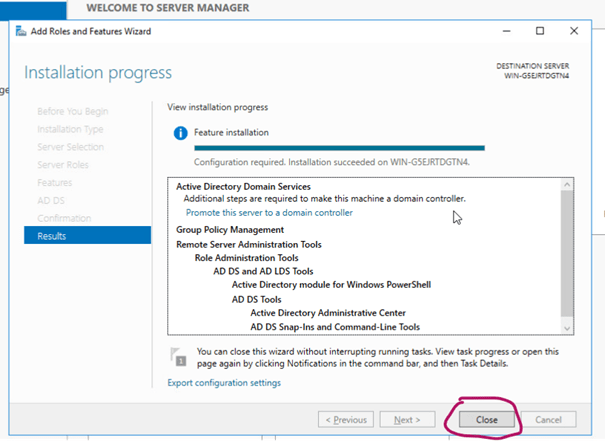
Task: Select Group Policy Management in results list
Action: coord(230,229)
